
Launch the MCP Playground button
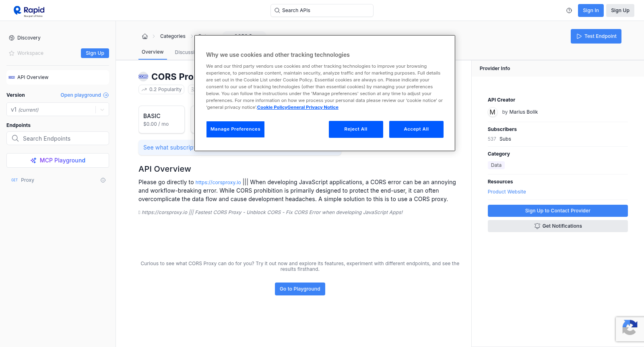(58, 160)
